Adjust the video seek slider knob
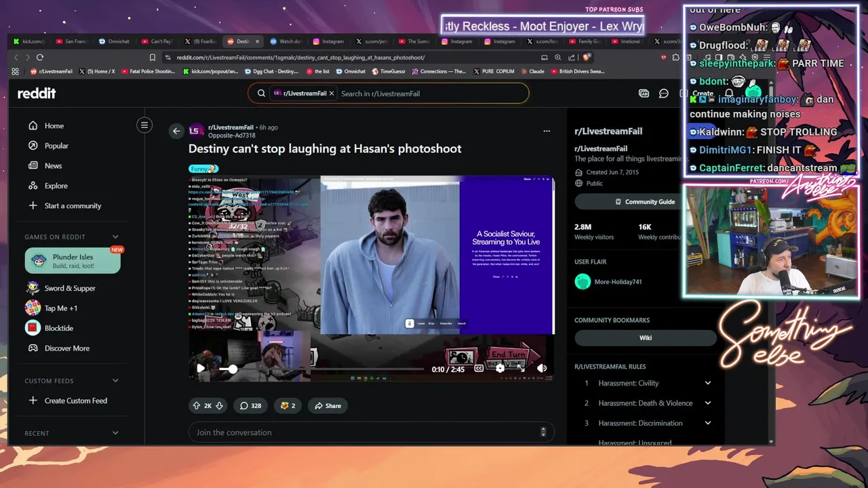This screenshot has height=488, width=868. 233,369
